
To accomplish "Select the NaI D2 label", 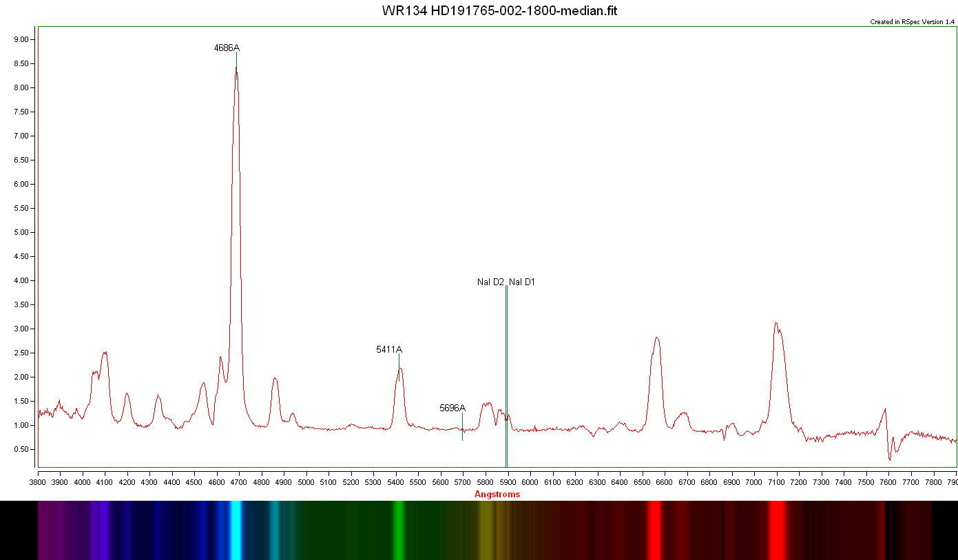I will (x=490, y=282).
